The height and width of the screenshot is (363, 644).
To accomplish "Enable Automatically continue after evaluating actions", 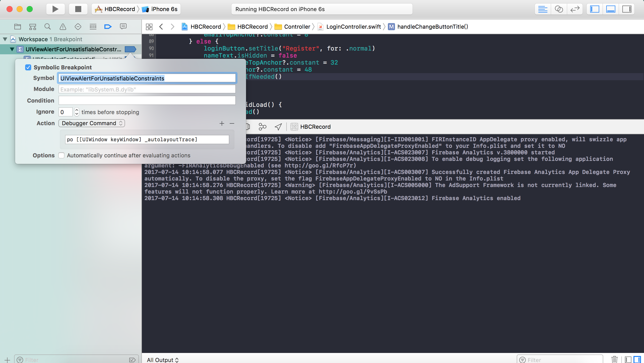I will pos(62,155).
